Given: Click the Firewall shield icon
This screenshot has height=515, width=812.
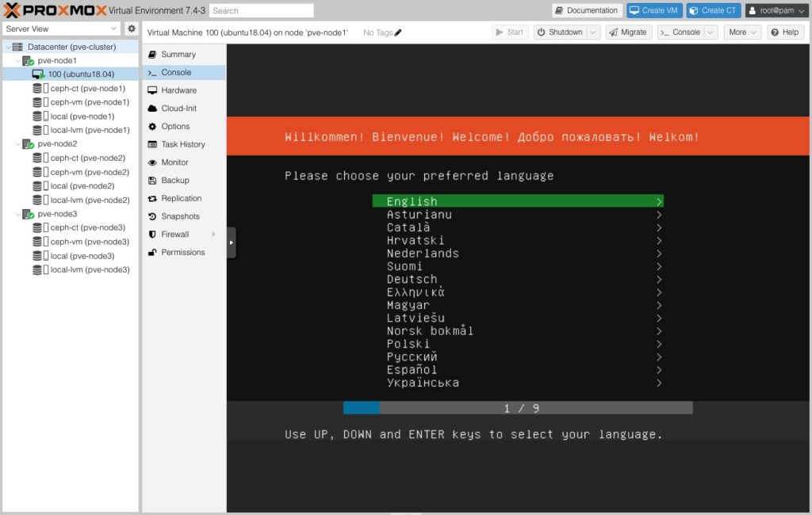Looking at the screenshot, I should coord(152,235).
